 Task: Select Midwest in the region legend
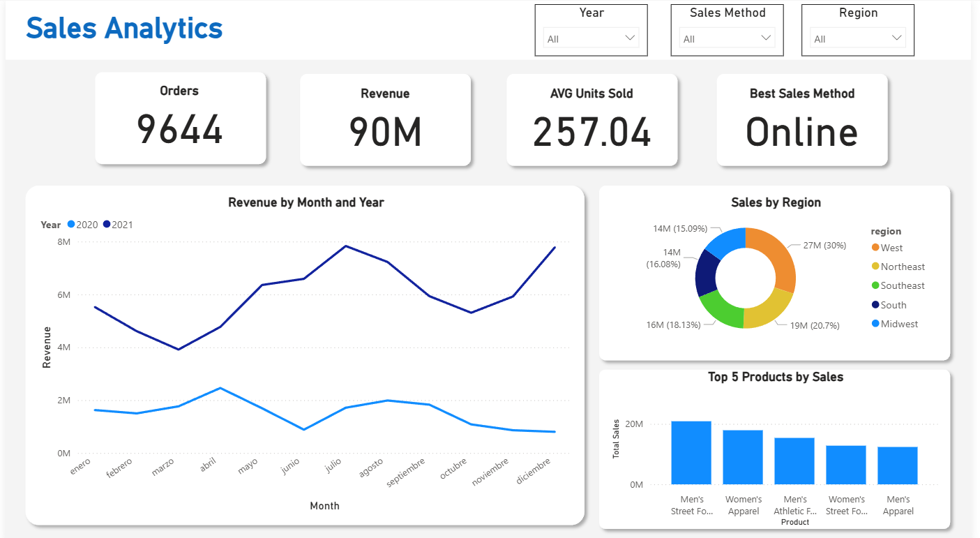tap(898, 324)
